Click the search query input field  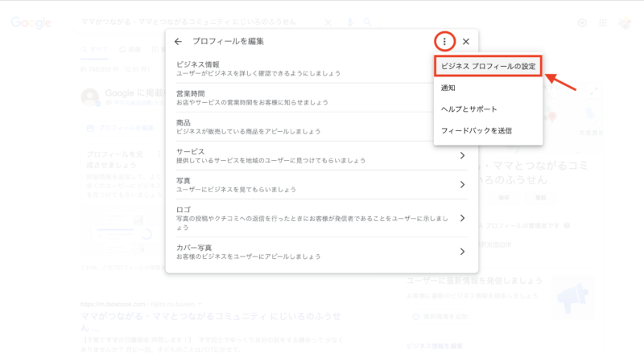point(189,22)
